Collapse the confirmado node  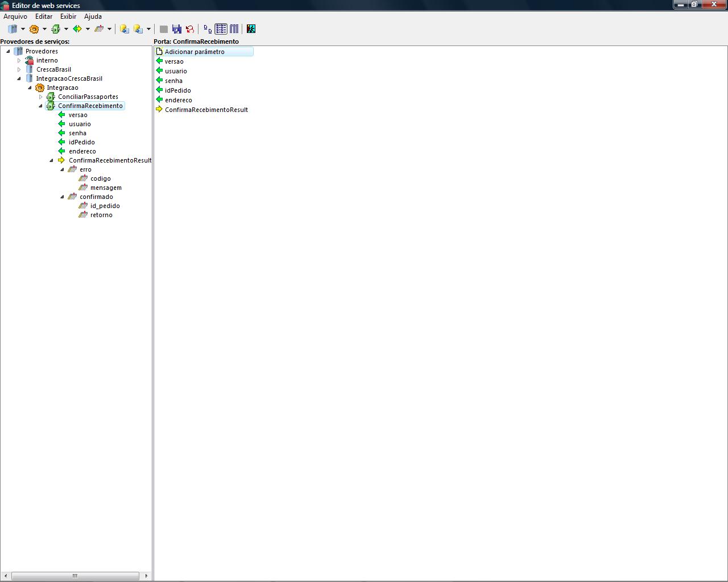point(62,197)
